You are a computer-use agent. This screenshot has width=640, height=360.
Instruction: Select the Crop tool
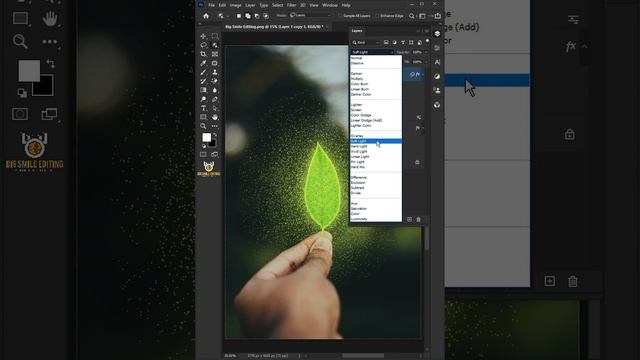[203, 54]
